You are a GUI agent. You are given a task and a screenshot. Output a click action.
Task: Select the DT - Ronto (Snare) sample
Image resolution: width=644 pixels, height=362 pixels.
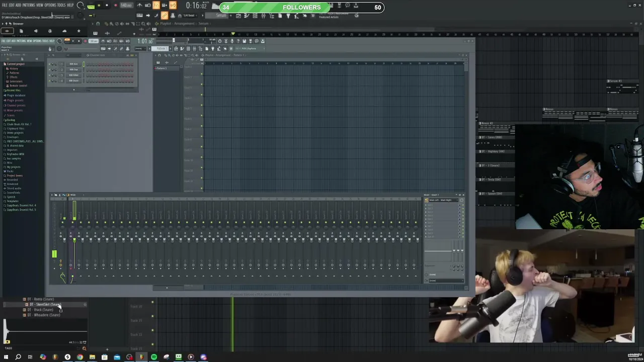coord(41,299)
